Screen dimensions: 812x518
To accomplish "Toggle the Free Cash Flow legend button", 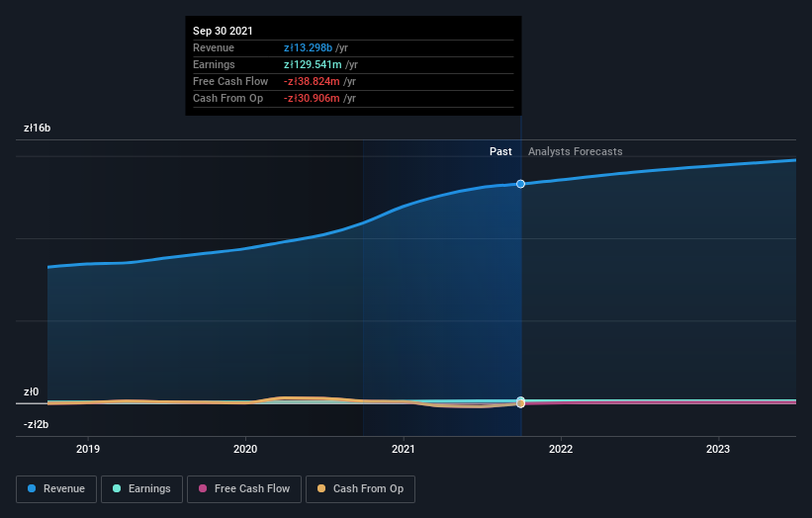I will click(x=244, y=489).
